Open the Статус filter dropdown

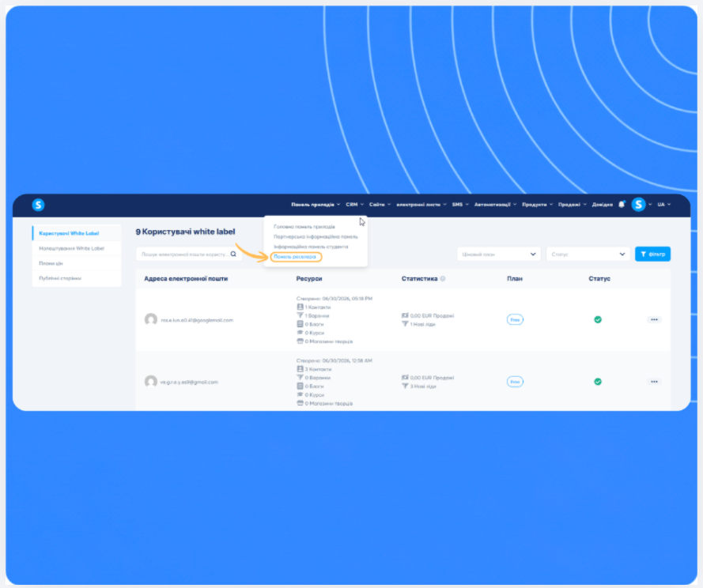(x=588, y=254)
